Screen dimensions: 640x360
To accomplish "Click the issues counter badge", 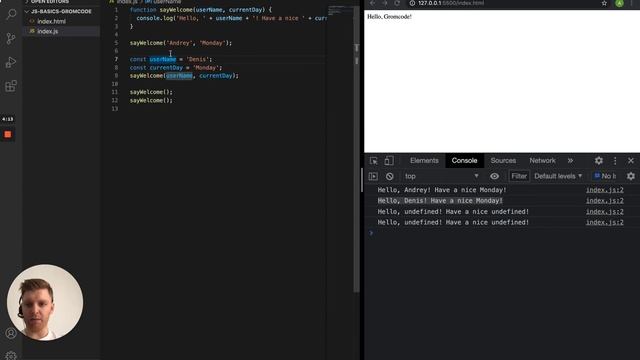I will 605,176.
